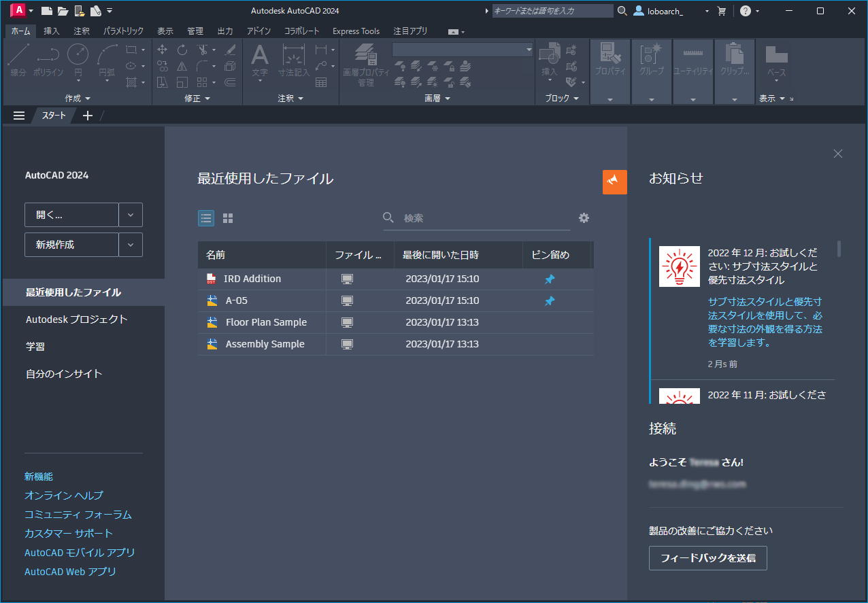868x603 pixels.
Task: Unpin the A-05 file
Action: [550, 301]
